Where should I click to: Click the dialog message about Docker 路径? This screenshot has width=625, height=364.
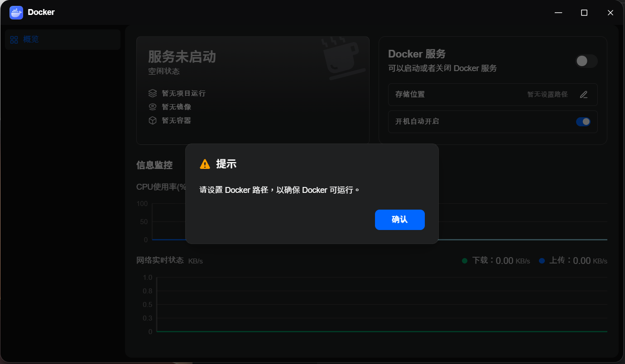point(280,190)
